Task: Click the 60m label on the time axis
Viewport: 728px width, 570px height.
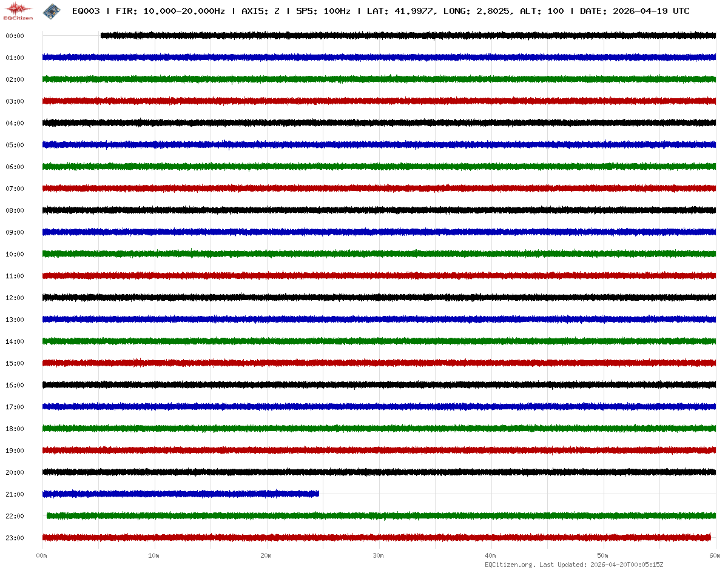Action: [715, 555]
